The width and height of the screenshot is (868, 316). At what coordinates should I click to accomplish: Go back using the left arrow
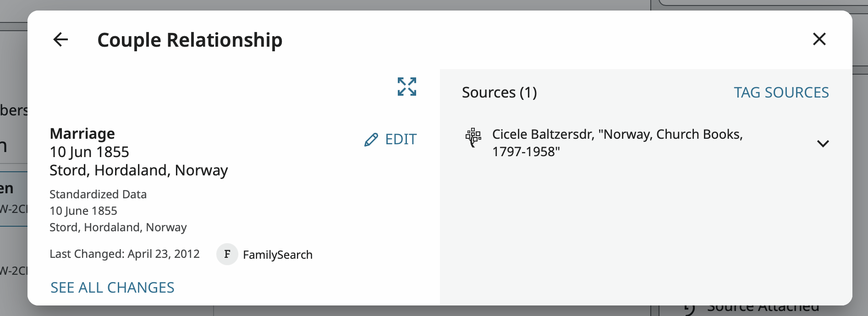tap(60, 40)
